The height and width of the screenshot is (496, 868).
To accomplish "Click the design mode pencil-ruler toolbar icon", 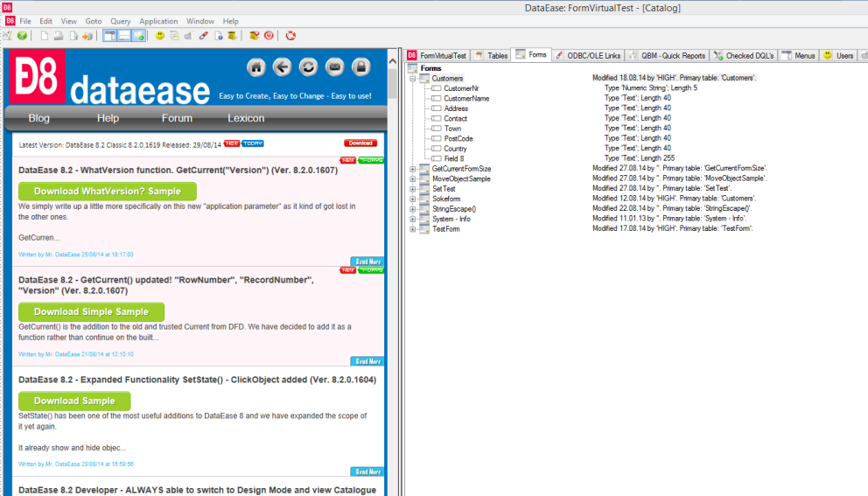I will (7, 35).
